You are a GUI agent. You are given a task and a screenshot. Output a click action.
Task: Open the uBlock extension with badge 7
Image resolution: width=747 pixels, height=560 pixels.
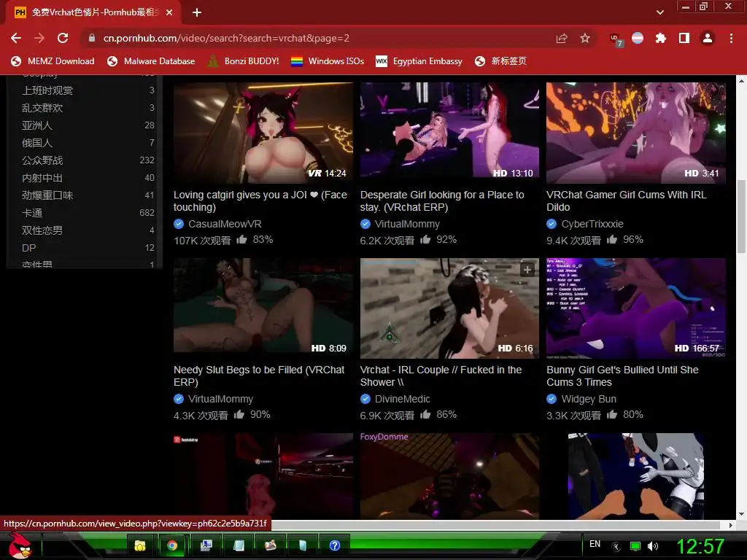click(x=616, y=39)
